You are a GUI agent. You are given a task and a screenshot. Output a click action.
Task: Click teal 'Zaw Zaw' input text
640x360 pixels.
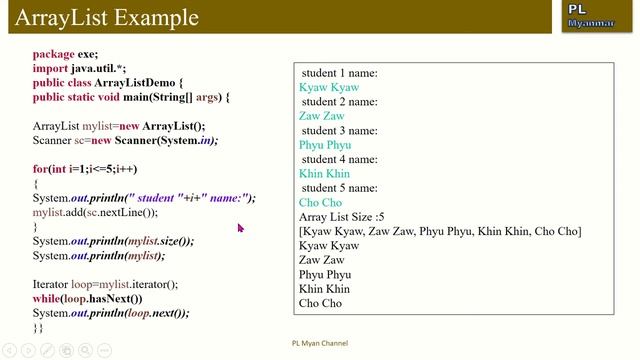coord(322,116)
